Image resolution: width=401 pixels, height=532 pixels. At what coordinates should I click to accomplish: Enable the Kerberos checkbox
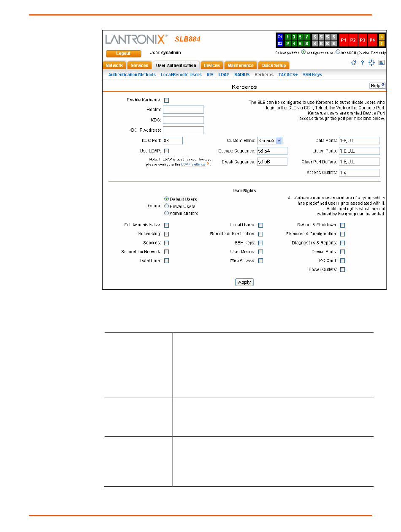(x=166, y=100)
